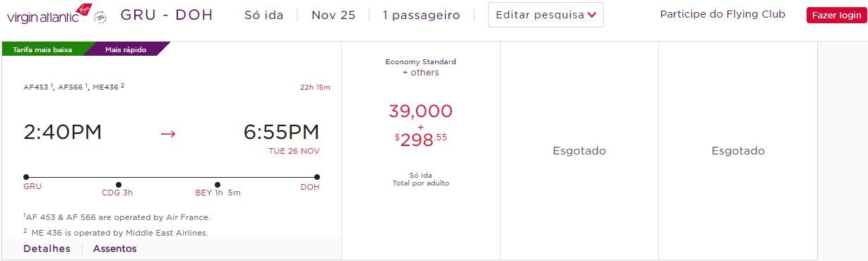Click the GRU - DOH route heading
Image resolution: width=868 pixels, height=261 pixels.
pos(167,15)
